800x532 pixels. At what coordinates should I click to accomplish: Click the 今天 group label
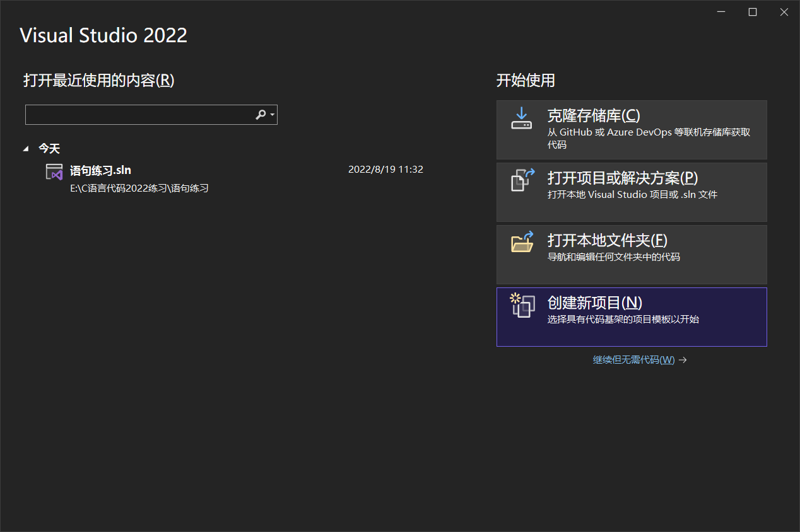coord(49,149)
